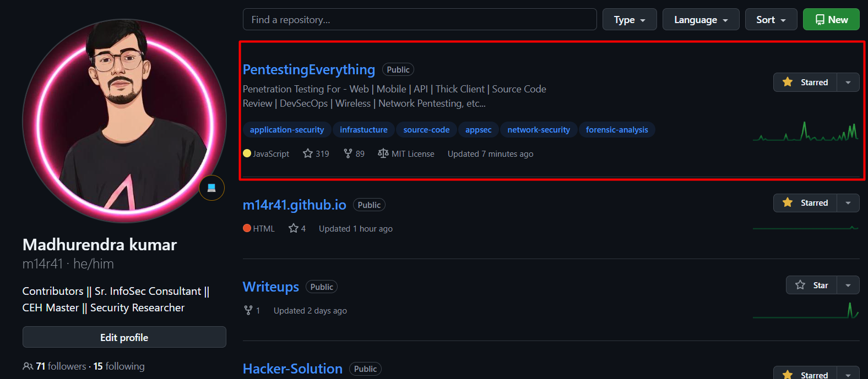Click the laptop status badge on avatar
Viewport: 868px width, 379px height.
coord(211,188)
